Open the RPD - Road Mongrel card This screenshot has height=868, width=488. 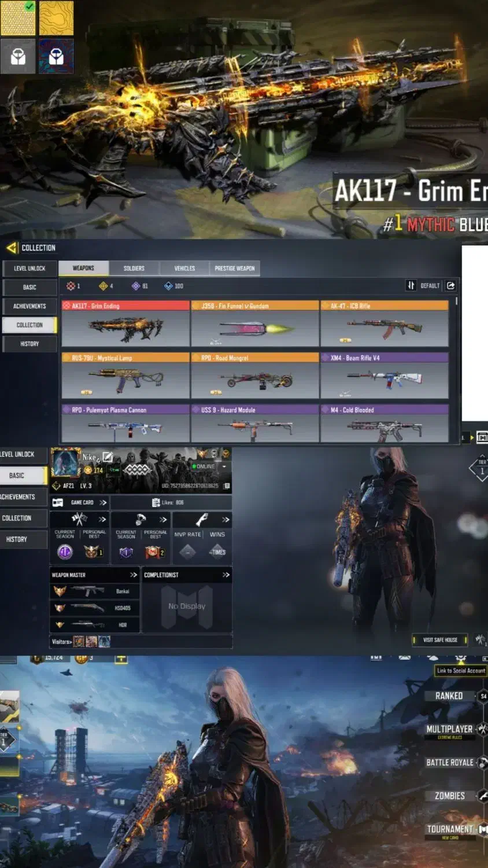(255, 376)
